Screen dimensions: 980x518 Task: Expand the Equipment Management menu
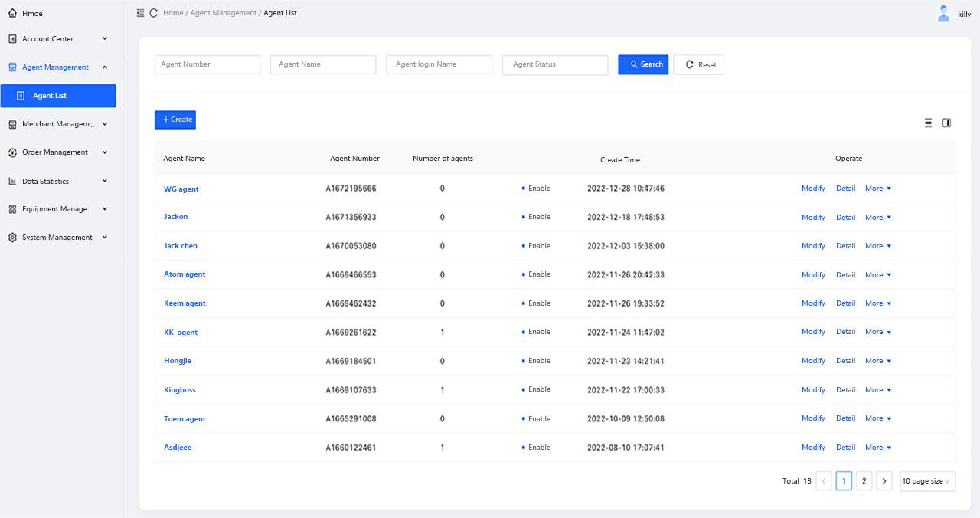(105, 208)
